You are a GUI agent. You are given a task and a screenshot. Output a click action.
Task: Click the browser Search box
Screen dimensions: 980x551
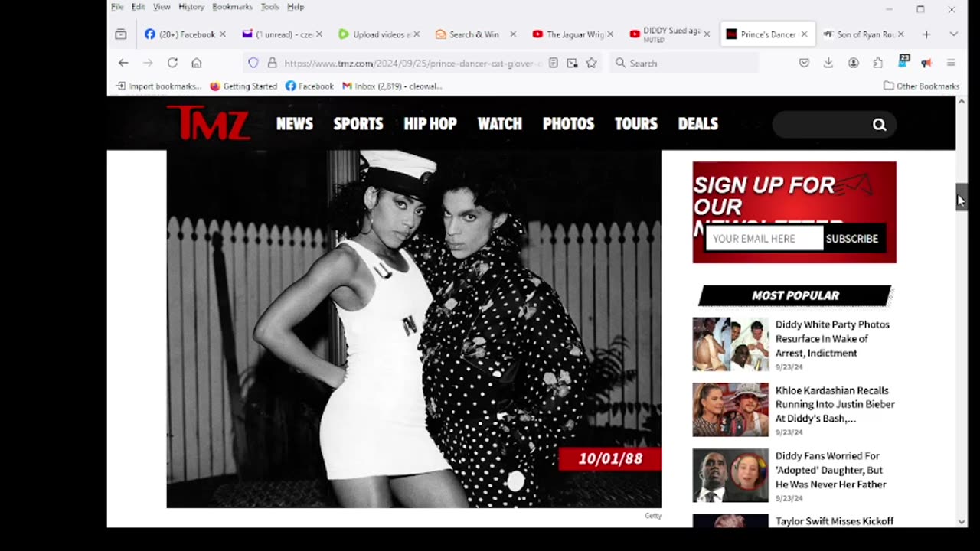[685, 63]
